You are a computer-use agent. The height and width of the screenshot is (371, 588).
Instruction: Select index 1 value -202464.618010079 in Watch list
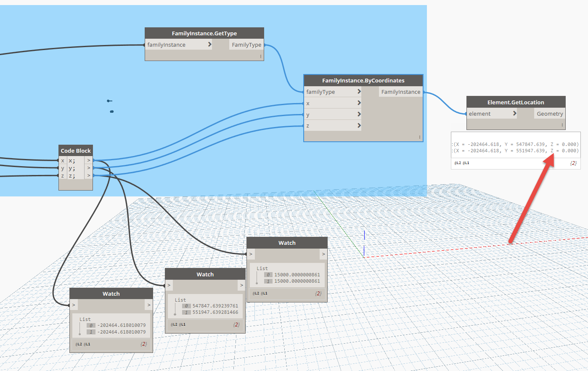[x=122, y=332]
